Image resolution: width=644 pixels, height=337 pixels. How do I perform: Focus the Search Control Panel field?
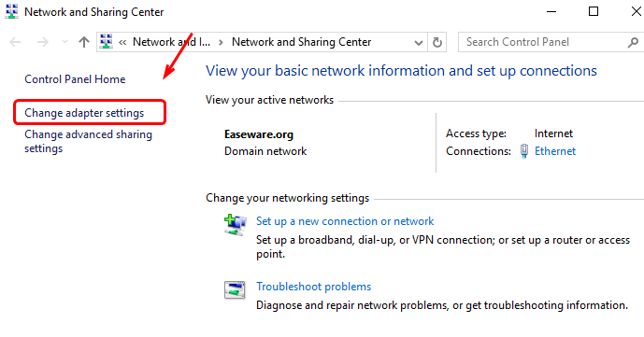[x=550, y=42]
